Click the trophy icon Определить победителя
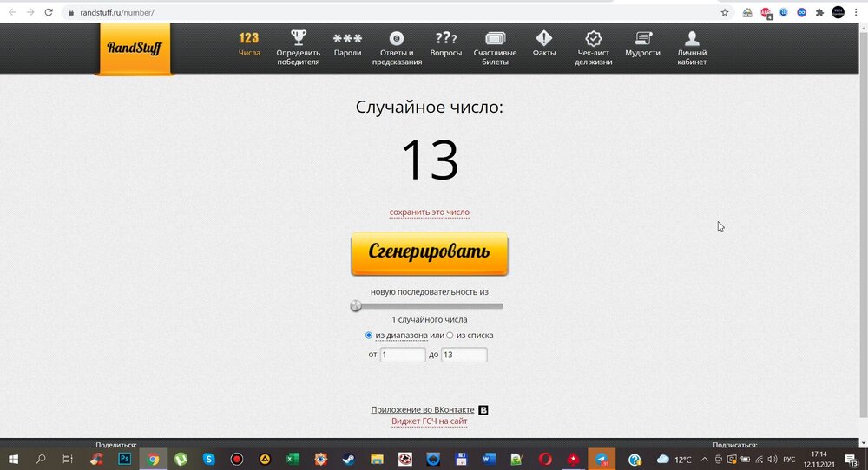868x470 pixels. (x=298, y=39)
